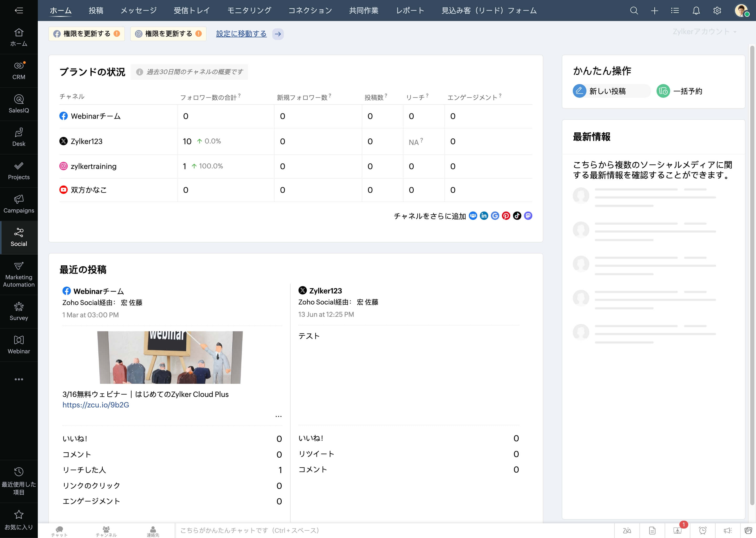The width and height of the screenshot is (756, 538).
Task: Open notifications via the bell icon
Action: pyautogui.click(x=696, y=10)
